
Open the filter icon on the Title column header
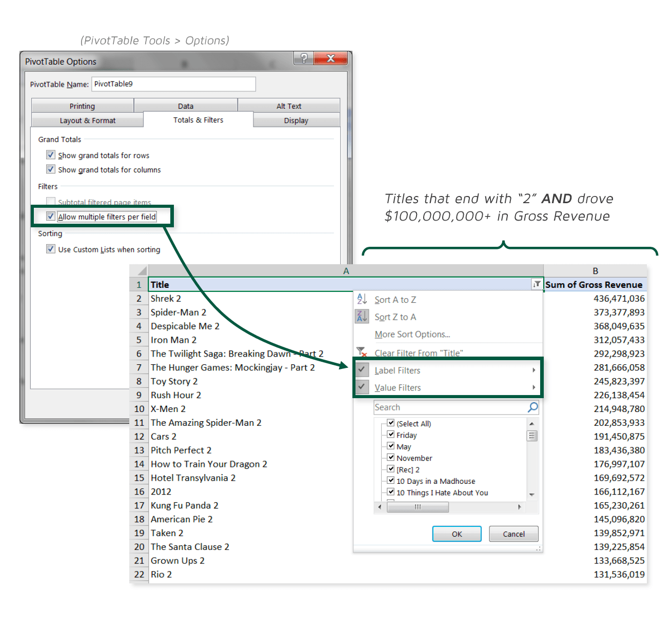pyautogui.click(x=536, y=284)
